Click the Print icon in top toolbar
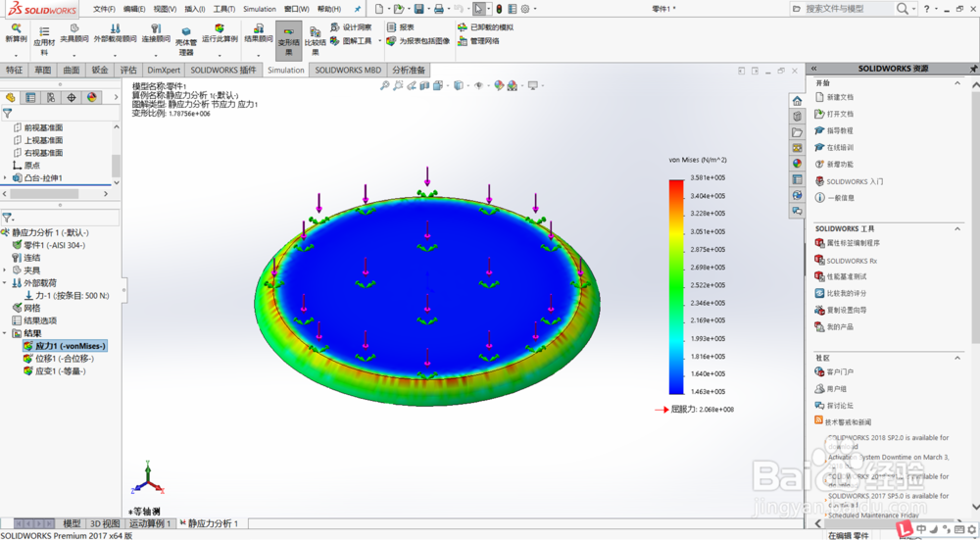 [x=439, y=9]
